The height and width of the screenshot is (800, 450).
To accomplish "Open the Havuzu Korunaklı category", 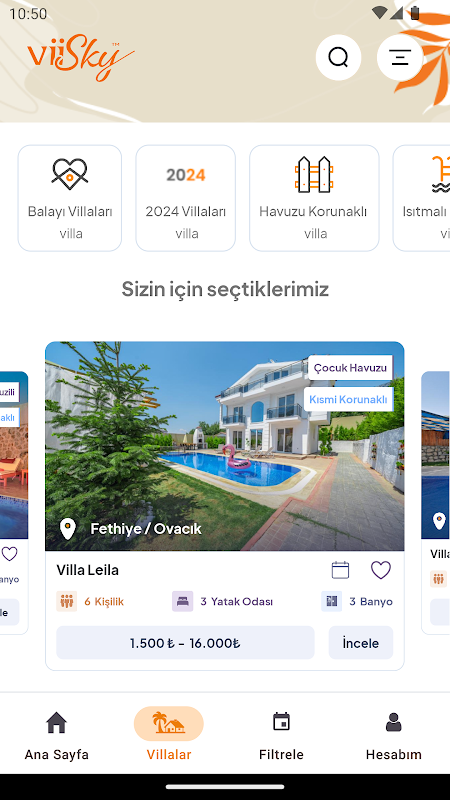I will pyautogui.click(x=314, y=198).
